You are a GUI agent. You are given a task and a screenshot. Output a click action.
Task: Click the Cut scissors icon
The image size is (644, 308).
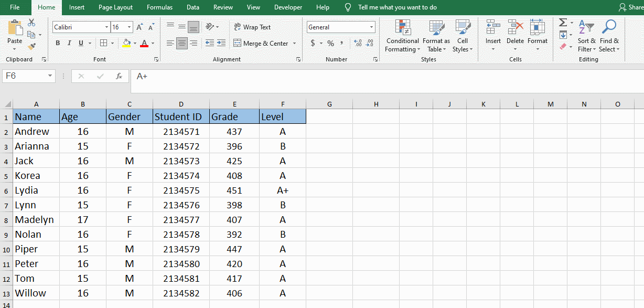pyautogui.click(x=31, y=23)
